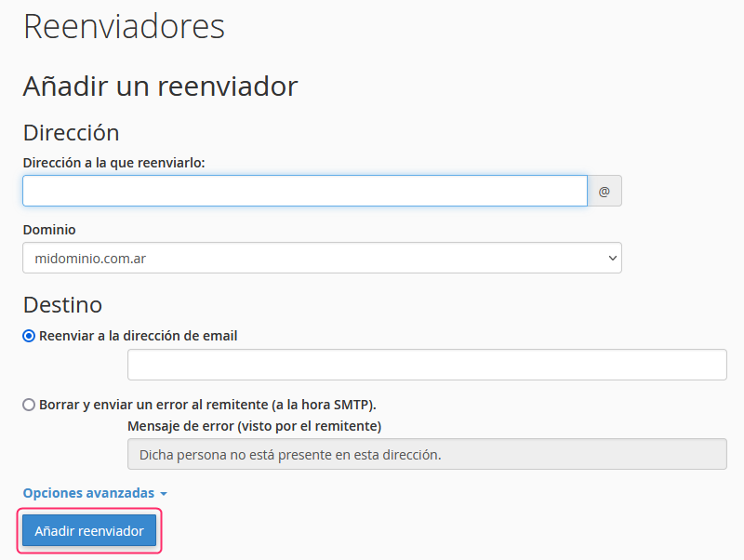Screen dimensions: 744x560
Task: Click the 'Reenviar a la dirección de email' label text
Action: click(x=138, y=336)
